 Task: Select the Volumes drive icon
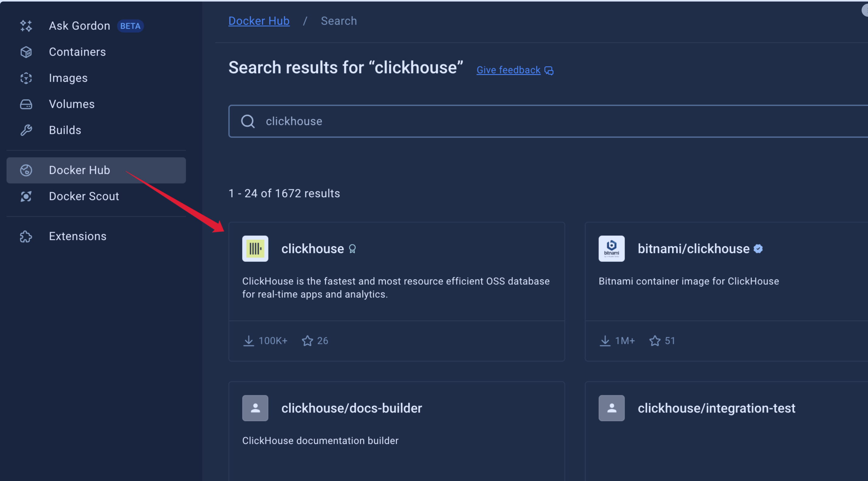point(26,104)
